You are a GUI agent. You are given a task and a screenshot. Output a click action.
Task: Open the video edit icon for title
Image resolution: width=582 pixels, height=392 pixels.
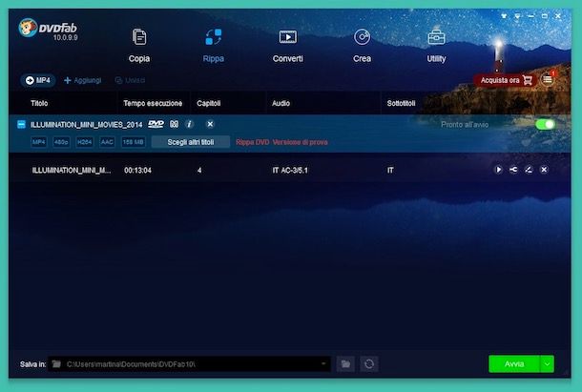click(529, 170)
